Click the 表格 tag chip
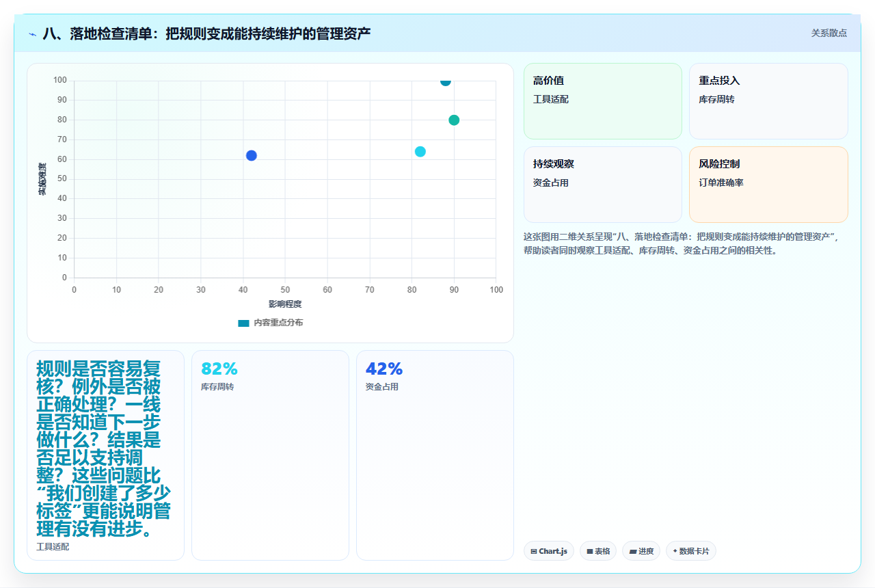The width and height of the screenshot is (875, 588). (598, 551)
